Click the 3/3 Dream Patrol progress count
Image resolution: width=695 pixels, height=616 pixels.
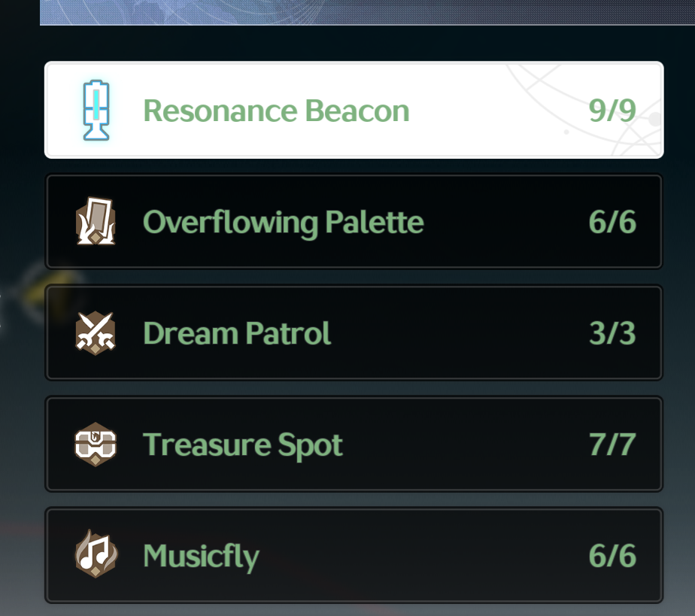(612, 333)
